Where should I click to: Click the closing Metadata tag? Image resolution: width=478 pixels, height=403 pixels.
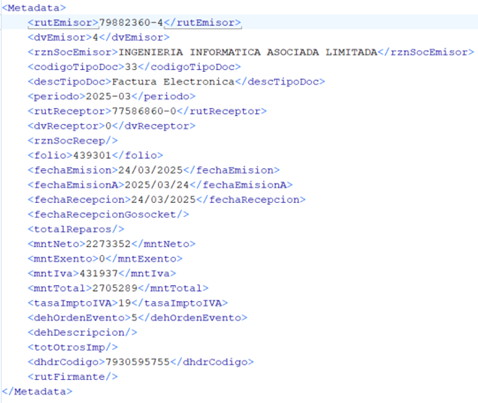[37, 391]
